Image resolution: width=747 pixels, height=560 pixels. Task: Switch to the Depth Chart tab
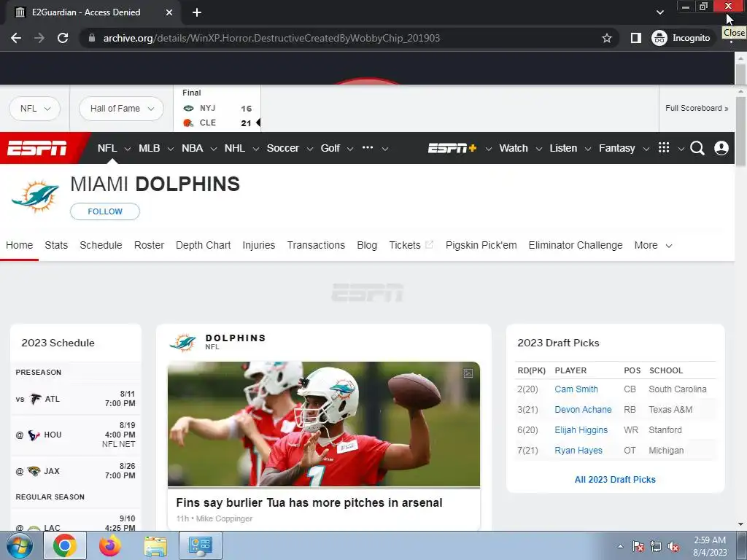pyautogui.click(x=204, y=245)
